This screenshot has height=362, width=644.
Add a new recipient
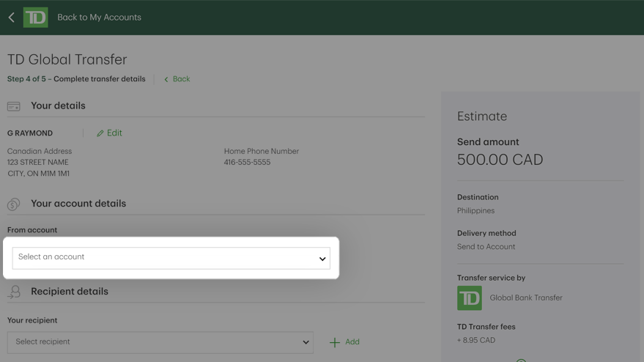coord(344,342)
